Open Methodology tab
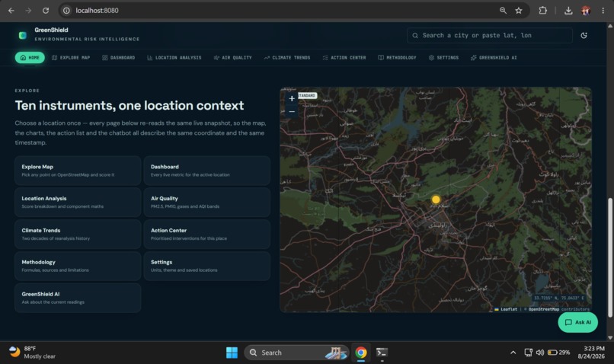614x364 pixels. click(x=397, y=58)
